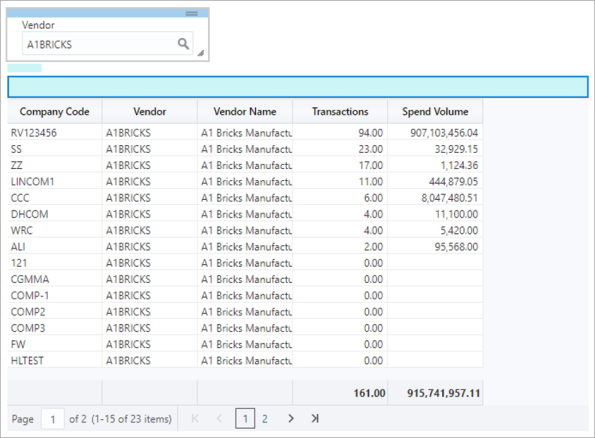Grab the widget drag handle bars

click(x=192, y=13)
